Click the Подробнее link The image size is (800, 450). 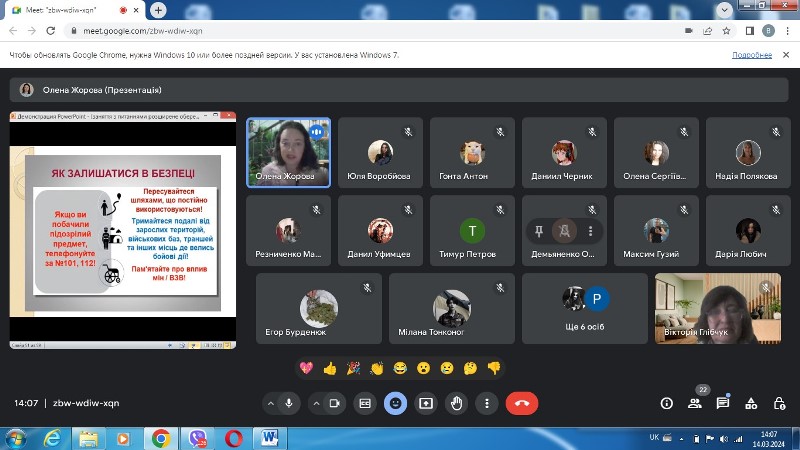point(752,55)
